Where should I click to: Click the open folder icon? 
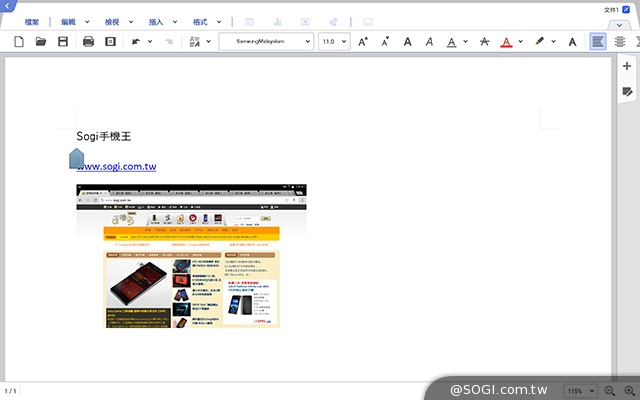41,42
